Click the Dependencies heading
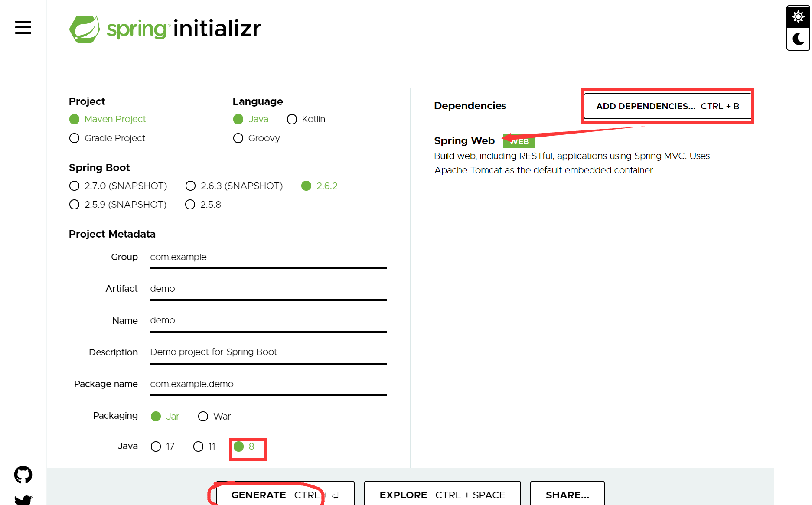This screenshot has height=505, width=812. tap(470, 106)
